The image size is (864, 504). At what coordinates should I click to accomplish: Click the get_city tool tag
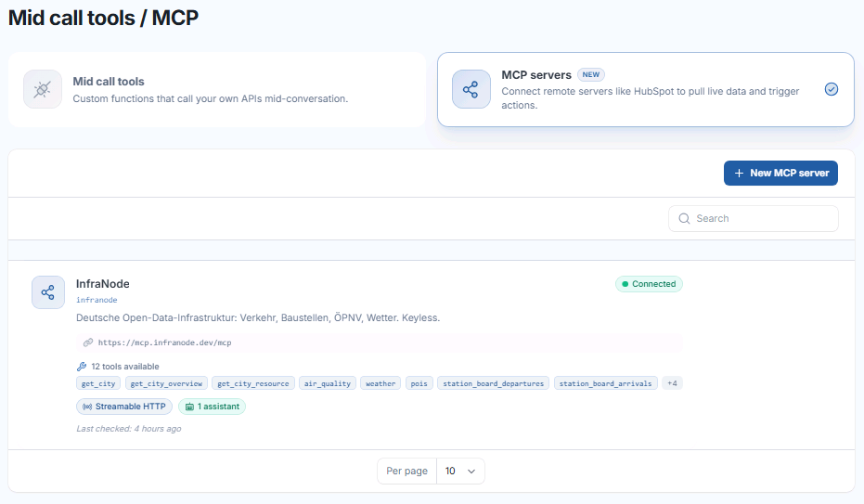(x=98, y=383)
